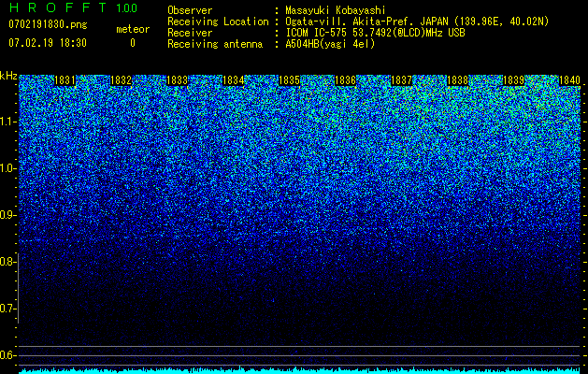Viewport: 588px width, 374px height.
Task: Click the meteor label
Action: [133, 29]
